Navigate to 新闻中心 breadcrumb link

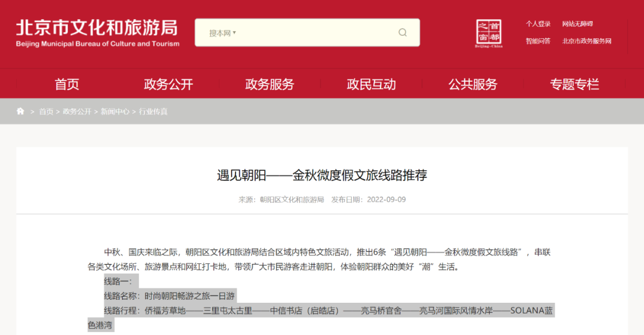pos(115,112)
